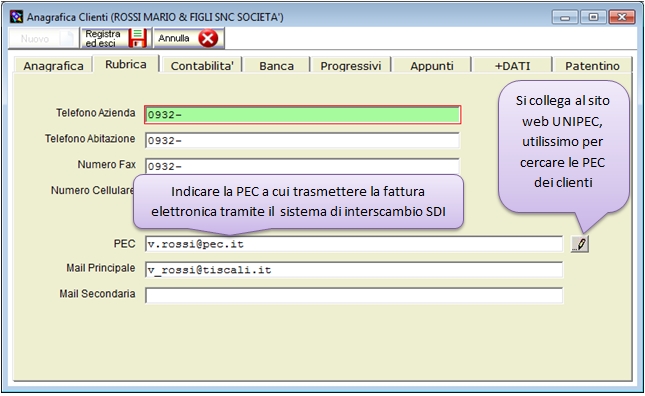Switch to the Appunti tab

point(432,66)
